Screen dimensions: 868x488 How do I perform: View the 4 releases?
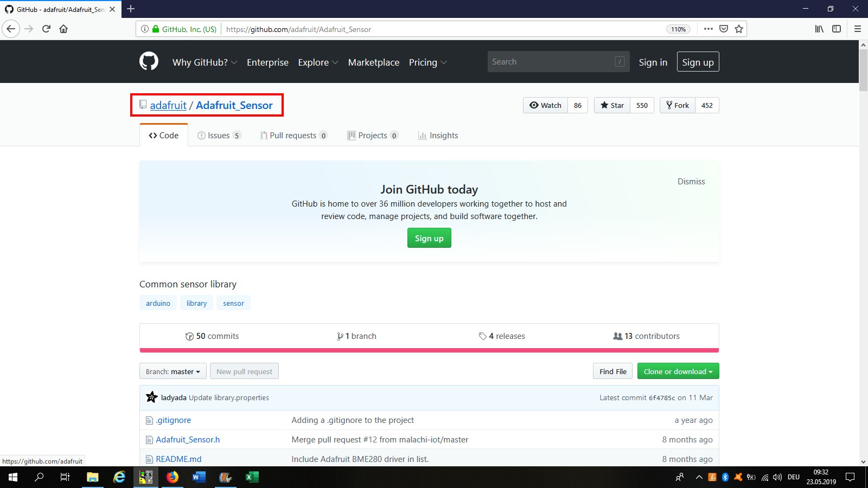tap(502, 336)
